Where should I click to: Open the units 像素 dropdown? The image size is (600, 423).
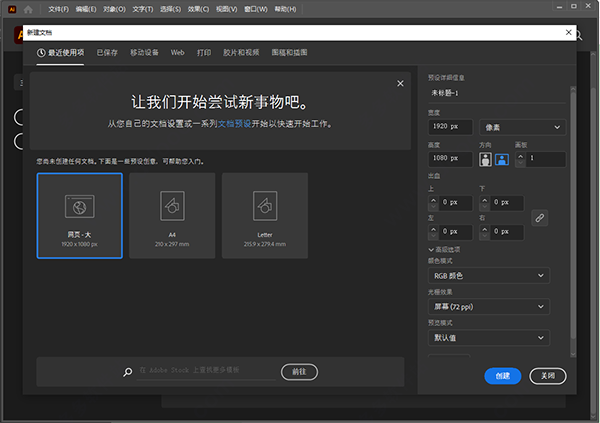click(522, 127)
